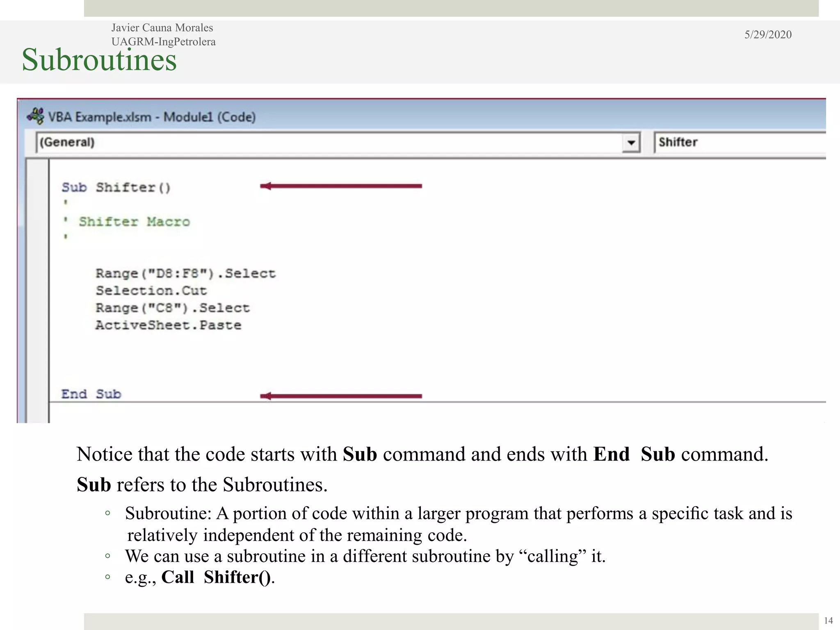Click the (General) object combo box
840x630 pixels.
pyautogui.click(x=338, y=143)
